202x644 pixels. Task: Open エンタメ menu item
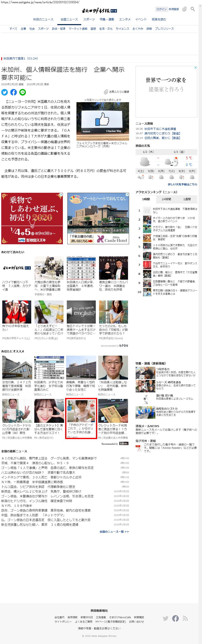pos(125,19)
